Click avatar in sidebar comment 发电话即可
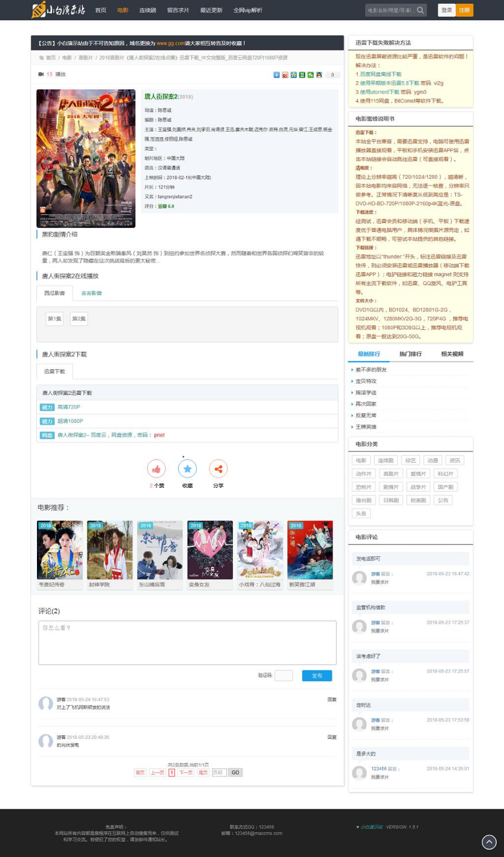 359,578
